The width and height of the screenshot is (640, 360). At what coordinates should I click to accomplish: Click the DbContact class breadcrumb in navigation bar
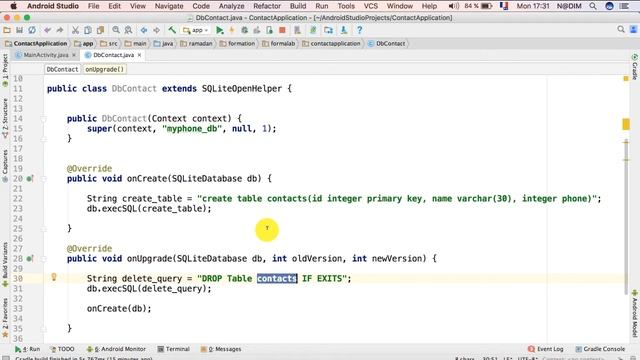click(387, 43)
